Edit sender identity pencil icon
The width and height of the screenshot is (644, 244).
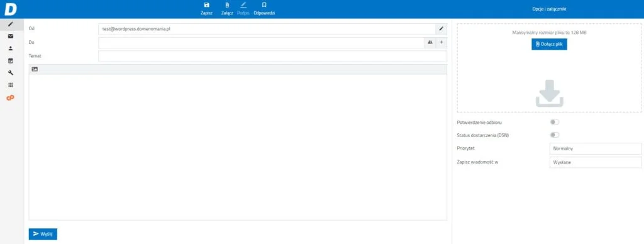(441, 29)
